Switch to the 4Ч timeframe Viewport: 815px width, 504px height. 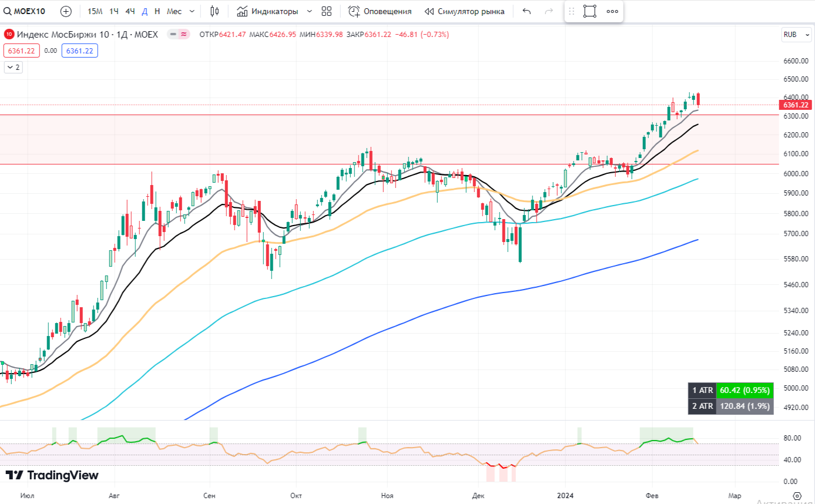coord(130,11)
